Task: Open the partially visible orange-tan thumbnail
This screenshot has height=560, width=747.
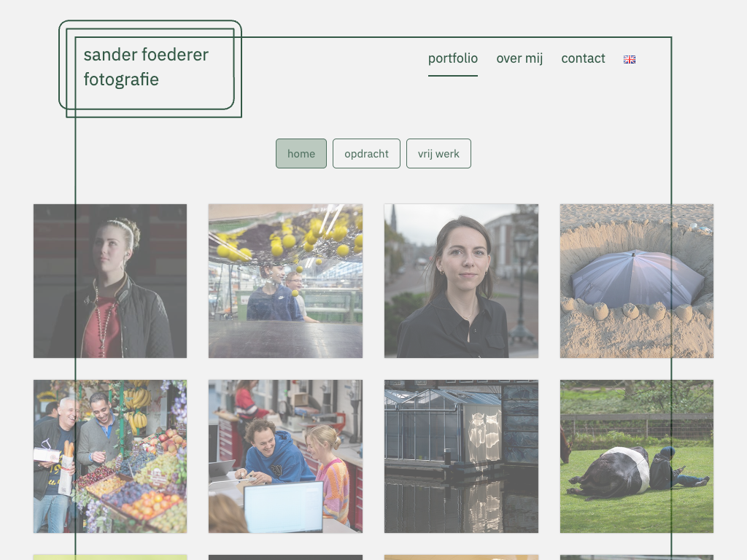Action: 461,557
